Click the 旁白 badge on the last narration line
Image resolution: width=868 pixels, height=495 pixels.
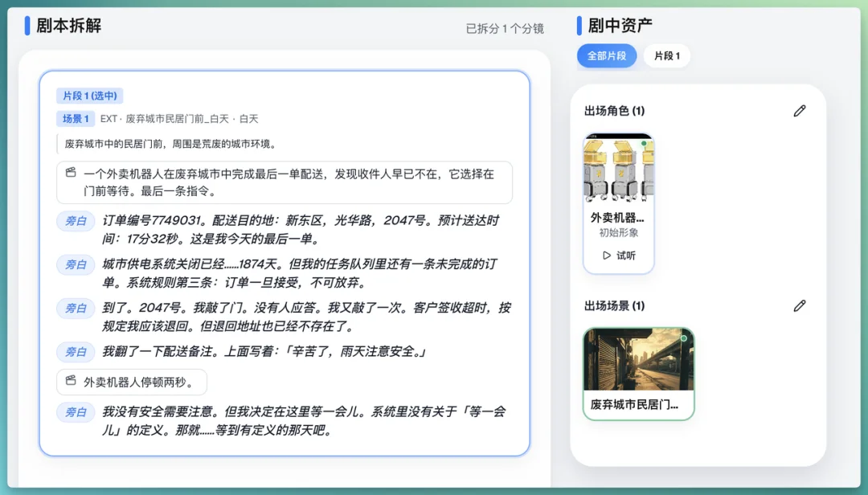[x=76, y=411]
